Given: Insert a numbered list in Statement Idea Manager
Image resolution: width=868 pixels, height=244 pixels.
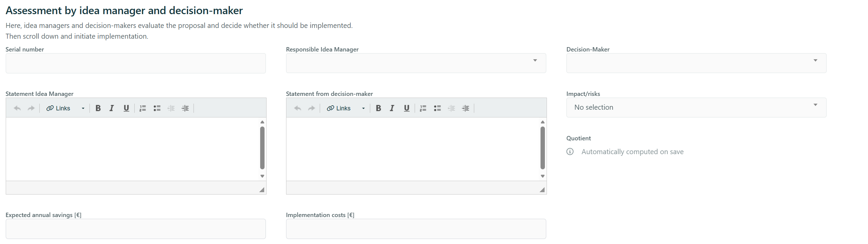Looking at the screenshot, I should click(x=142, y=108).
